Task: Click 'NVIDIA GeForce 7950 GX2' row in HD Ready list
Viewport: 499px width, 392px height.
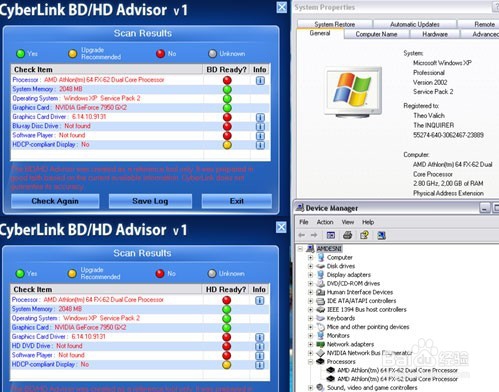Action: (x=69, y=327)
